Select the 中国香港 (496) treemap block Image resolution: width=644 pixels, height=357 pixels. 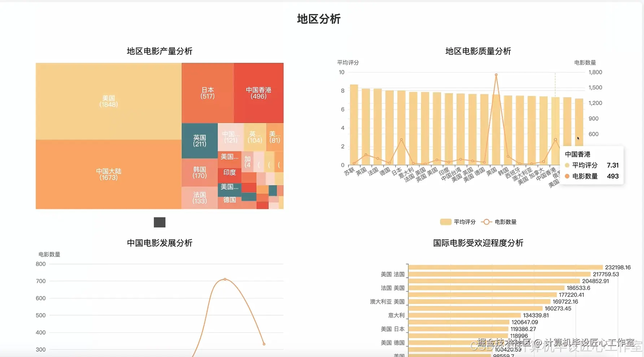point(258,93)
